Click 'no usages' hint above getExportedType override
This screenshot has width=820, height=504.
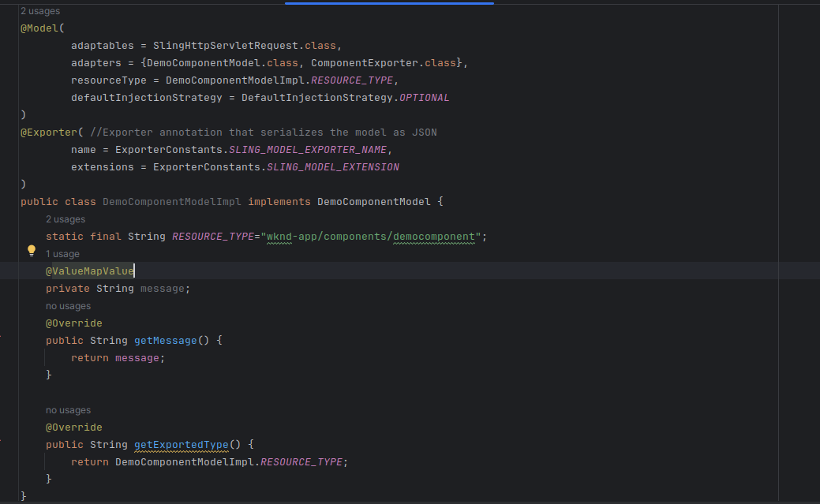[x=68, y=410]
